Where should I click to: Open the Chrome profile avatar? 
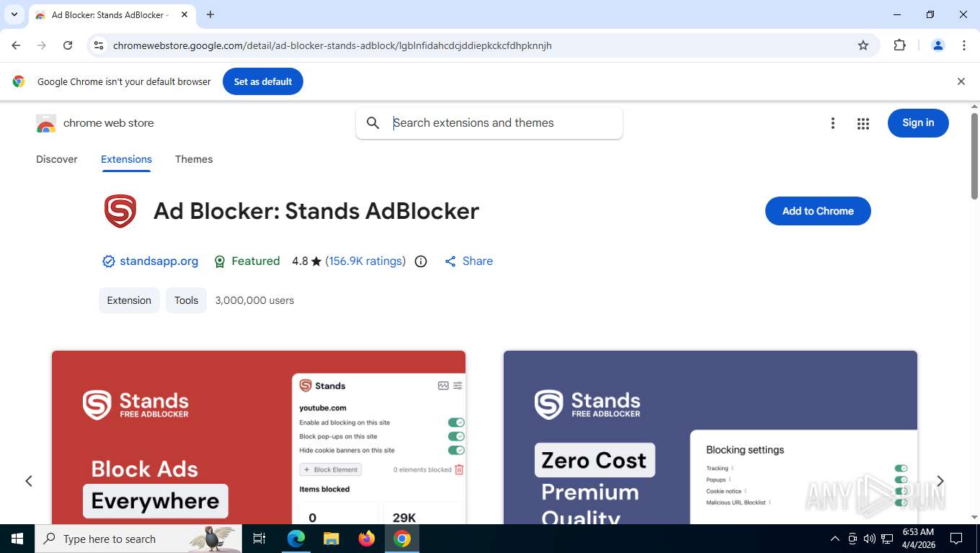(x=938, y=45)
